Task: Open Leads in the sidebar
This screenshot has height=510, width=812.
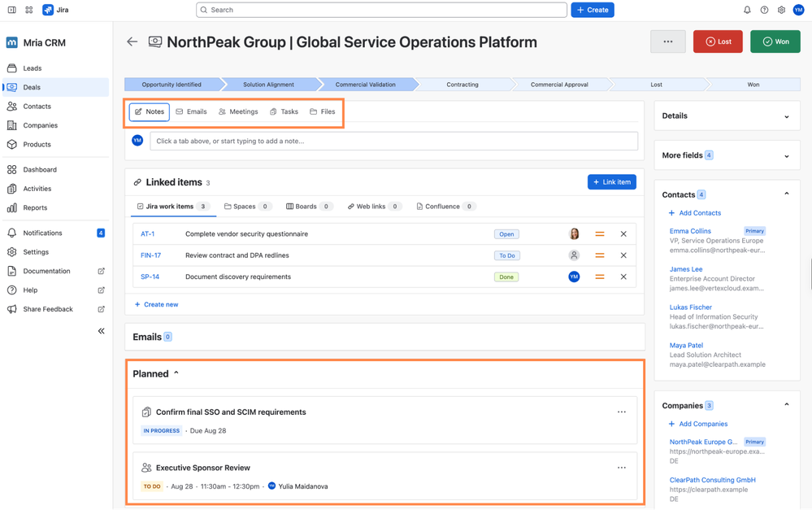Action: [x=56, y=68]
